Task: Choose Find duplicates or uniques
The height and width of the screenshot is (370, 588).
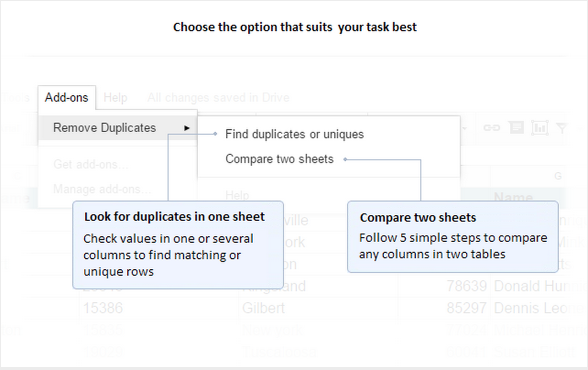Action: [x=294, y=134]
